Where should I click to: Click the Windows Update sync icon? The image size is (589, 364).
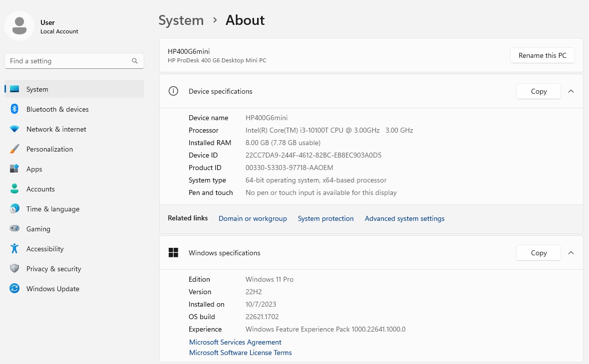(x=14, y=288)
